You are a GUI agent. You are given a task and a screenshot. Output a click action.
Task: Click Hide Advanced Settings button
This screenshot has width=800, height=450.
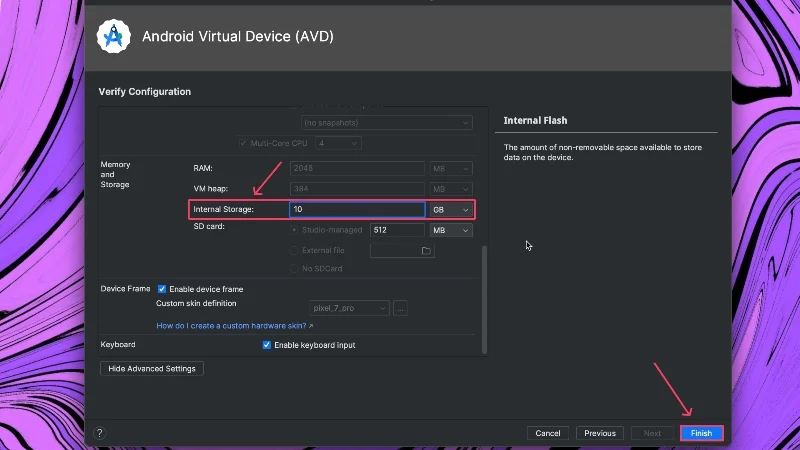pos(152,368)
